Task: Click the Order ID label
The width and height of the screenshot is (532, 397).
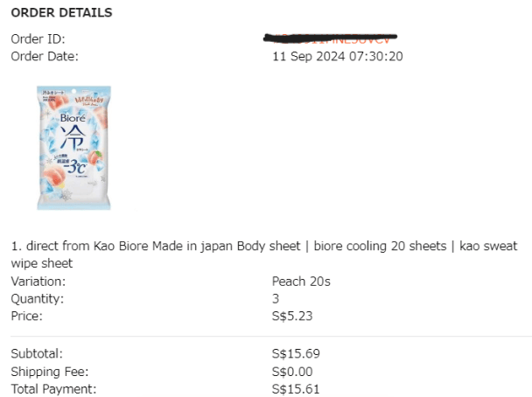Action: point(38,38)
